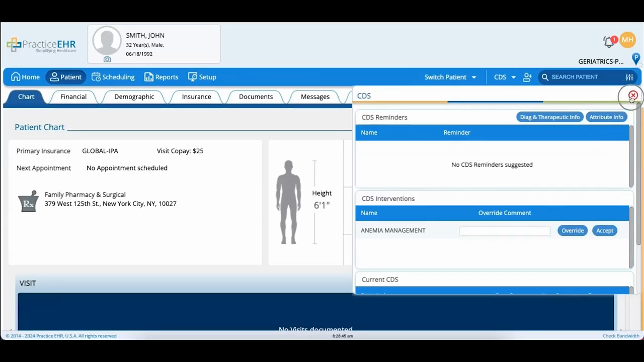Open Diag & Therapeutic Info
This screenshot has width=644, height=362.
(x=550, y=117)
